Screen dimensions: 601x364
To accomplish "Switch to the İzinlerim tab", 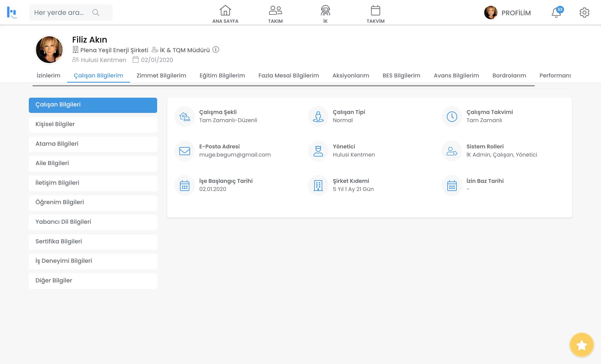I will [x=48, y=75].
